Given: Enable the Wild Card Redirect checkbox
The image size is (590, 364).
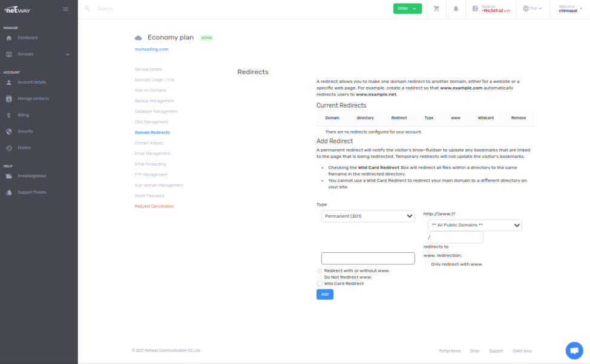Looking at the screenshot, I should 320,284.
